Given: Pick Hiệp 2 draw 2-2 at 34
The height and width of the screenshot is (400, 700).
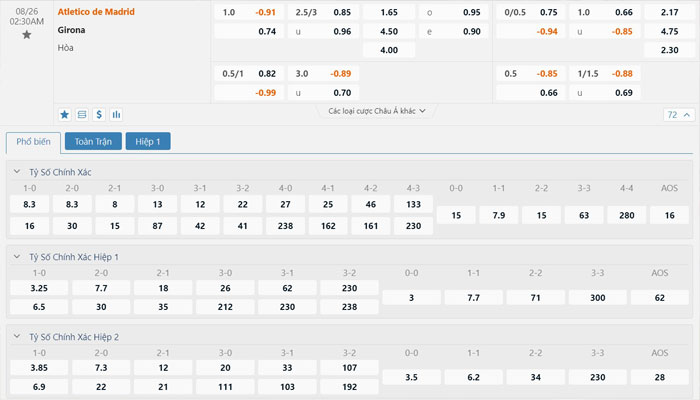Looking at the screenshot, I should pos(536,377).
